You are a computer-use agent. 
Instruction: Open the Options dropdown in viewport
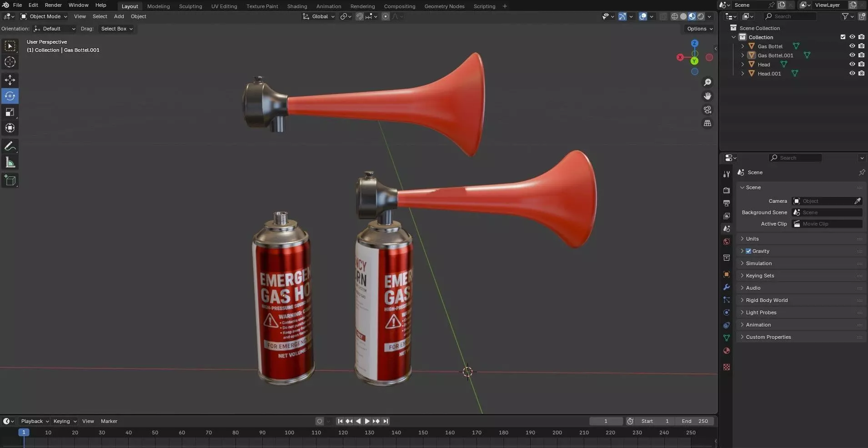pyautogui.click(x=699, y=29)
